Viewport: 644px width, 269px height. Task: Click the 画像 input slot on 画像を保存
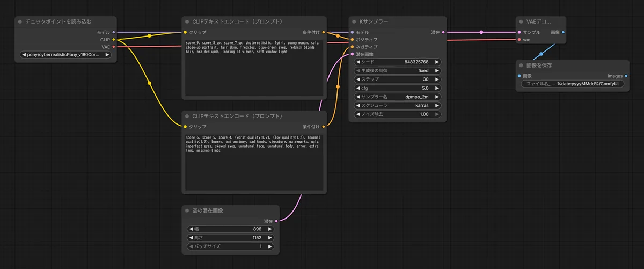click(519, 76)
